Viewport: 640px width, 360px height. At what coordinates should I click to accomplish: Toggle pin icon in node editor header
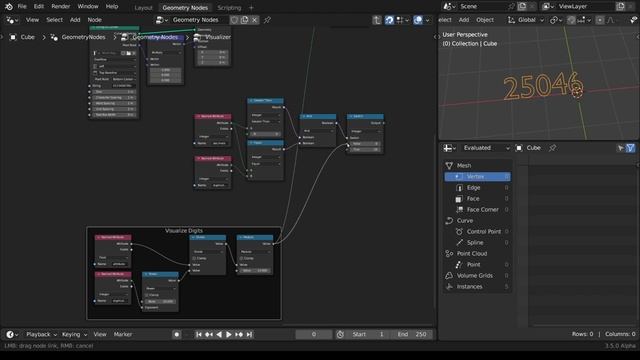click(267, 20)
